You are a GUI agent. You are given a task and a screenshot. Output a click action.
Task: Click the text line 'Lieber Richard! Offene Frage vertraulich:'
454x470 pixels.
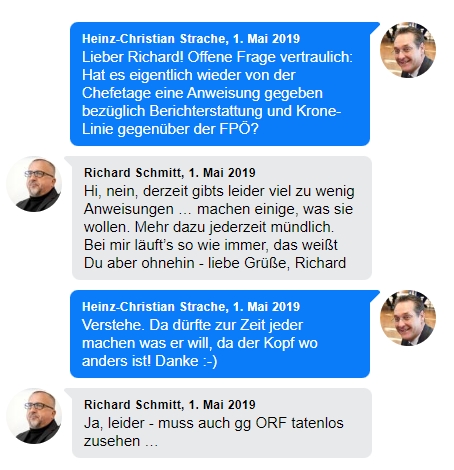tap(217, 57)
